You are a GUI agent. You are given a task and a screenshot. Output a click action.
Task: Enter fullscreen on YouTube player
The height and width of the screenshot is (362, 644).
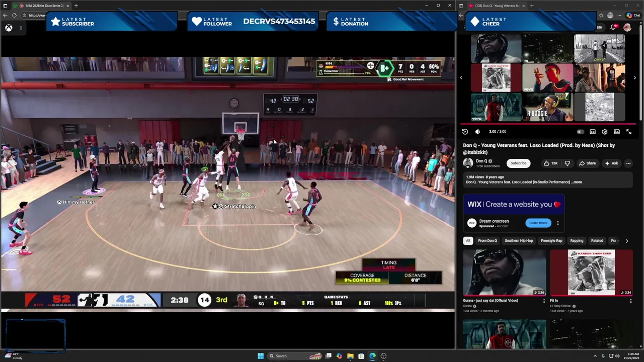tap(629, 132)
